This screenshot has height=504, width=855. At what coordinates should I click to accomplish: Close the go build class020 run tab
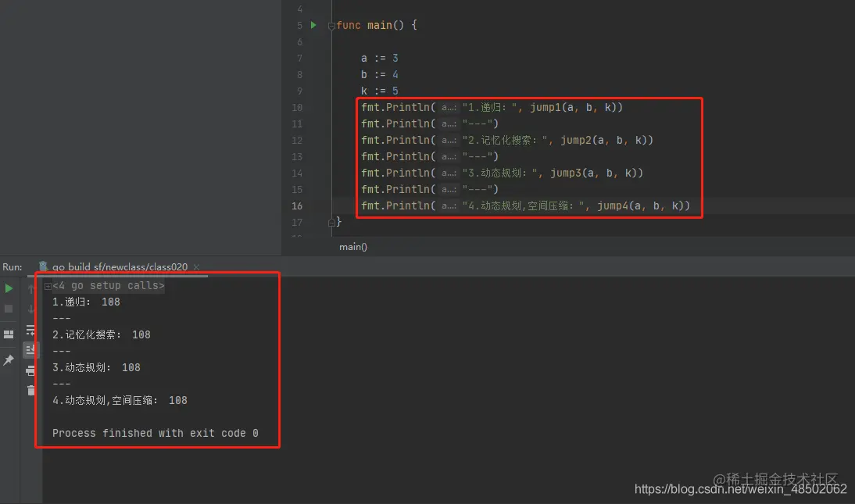click(196, 266)
